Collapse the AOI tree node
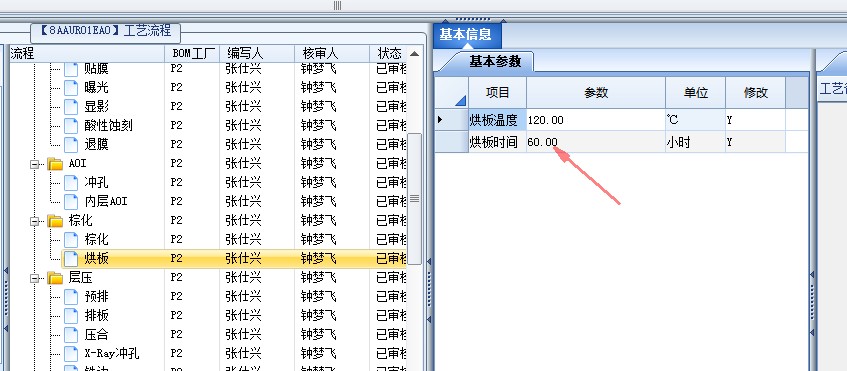The image size is (847, 371). click(x=35, y=164)
